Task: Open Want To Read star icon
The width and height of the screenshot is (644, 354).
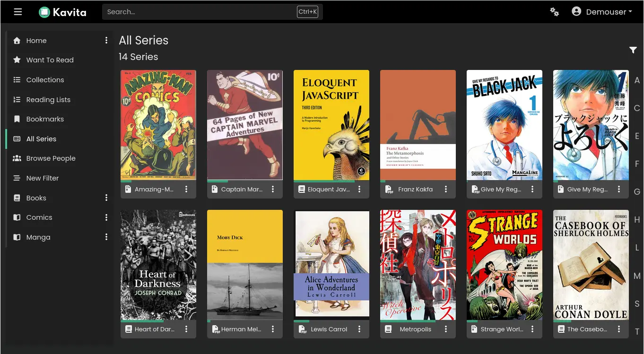Action: [x=17, y=60]
